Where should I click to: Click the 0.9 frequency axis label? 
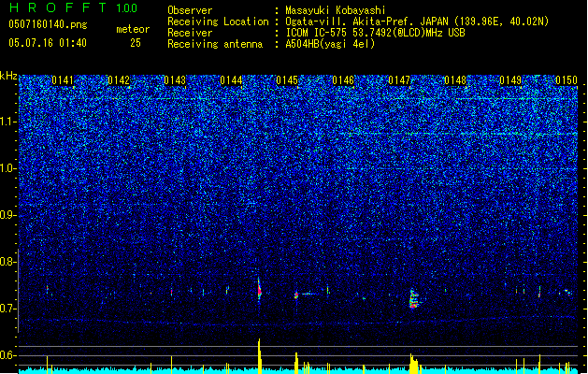(x=8, y=215)
